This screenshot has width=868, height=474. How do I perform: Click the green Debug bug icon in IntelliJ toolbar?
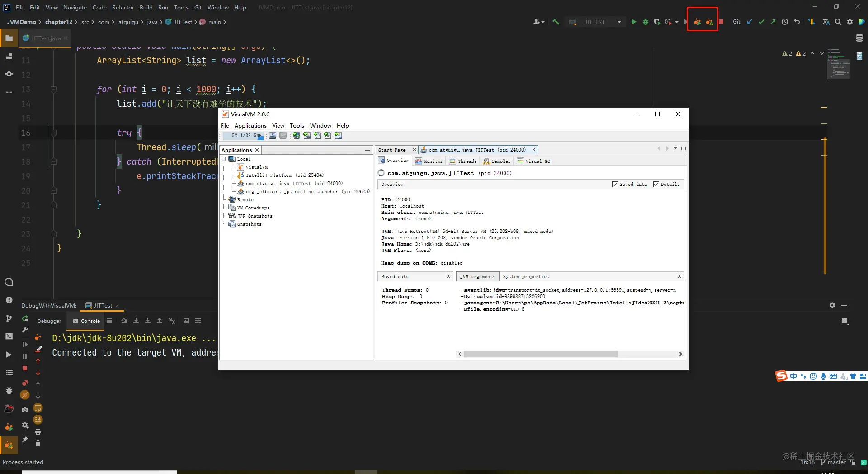pyautogui.click(x=646, y=22)
